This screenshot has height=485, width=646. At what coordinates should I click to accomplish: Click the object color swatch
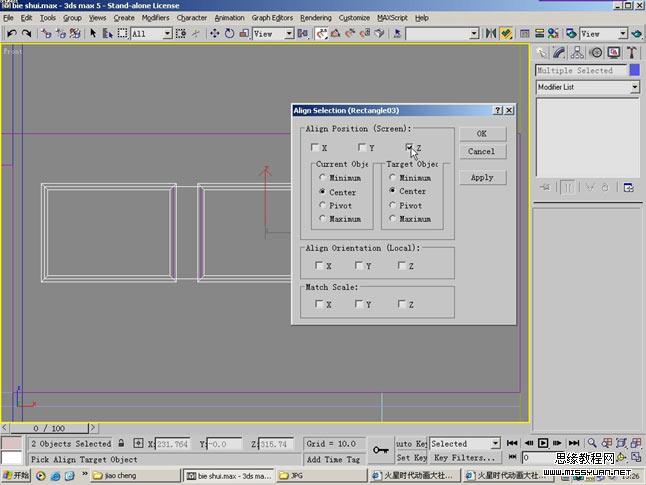pyautogui.click(x=634, y=70)
